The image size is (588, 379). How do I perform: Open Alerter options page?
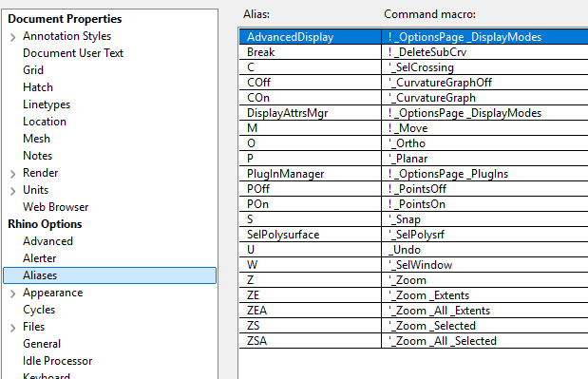click(x=39, y=258)
